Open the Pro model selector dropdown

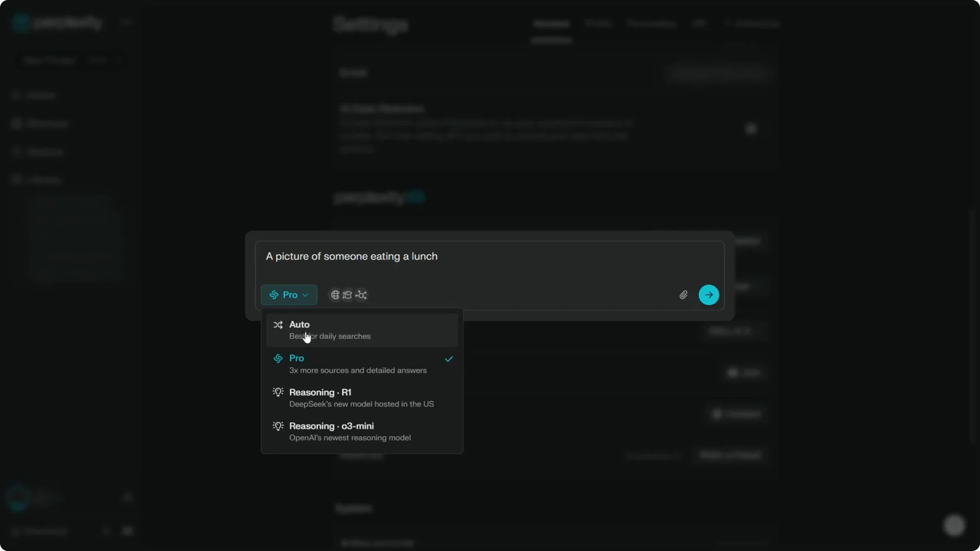pyautogui.click(x=288, y=295)
